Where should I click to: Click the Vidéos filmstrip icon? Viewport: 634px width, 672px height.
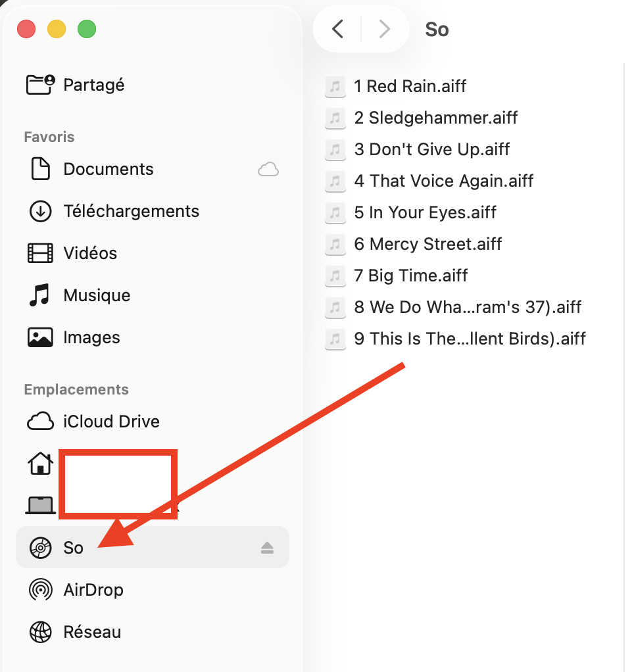tap(41, 253)
